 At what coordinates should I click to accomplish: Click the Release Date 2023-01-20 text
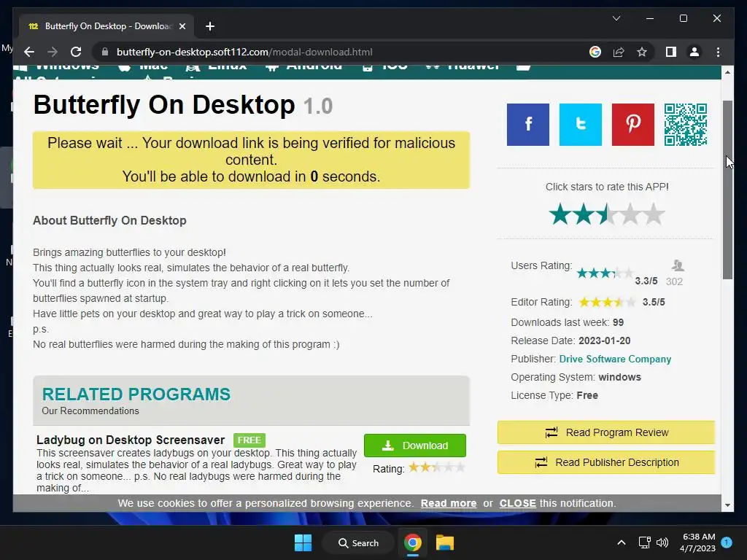[x=570, y=341]
